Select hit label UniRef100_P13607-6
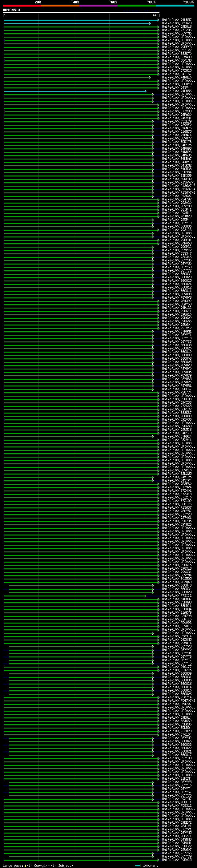 tap(179, 193)
